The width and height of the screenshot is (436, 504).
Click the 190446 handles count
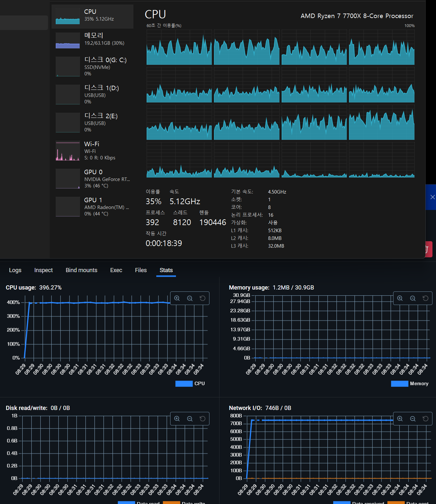point(213,223)
